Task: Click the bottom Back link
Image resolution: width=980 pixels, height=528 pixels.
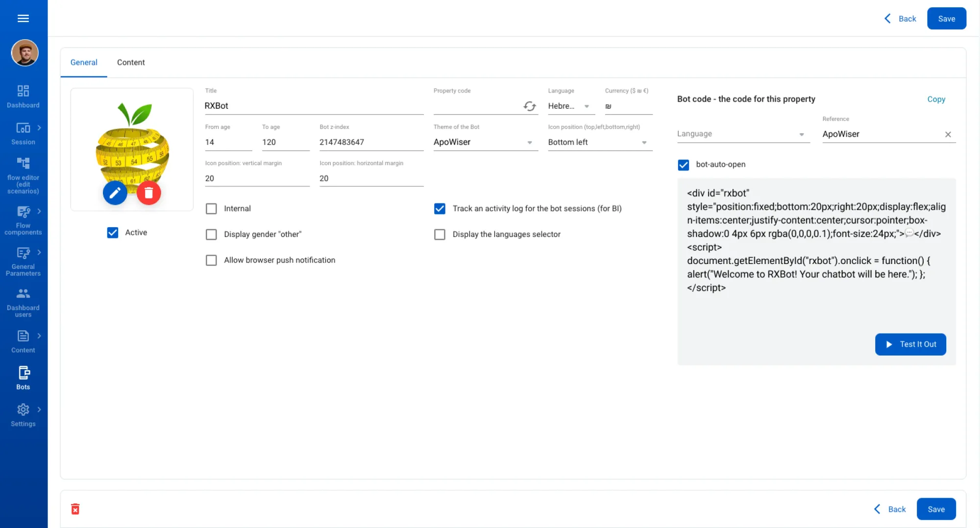Action: pos(890,509)
